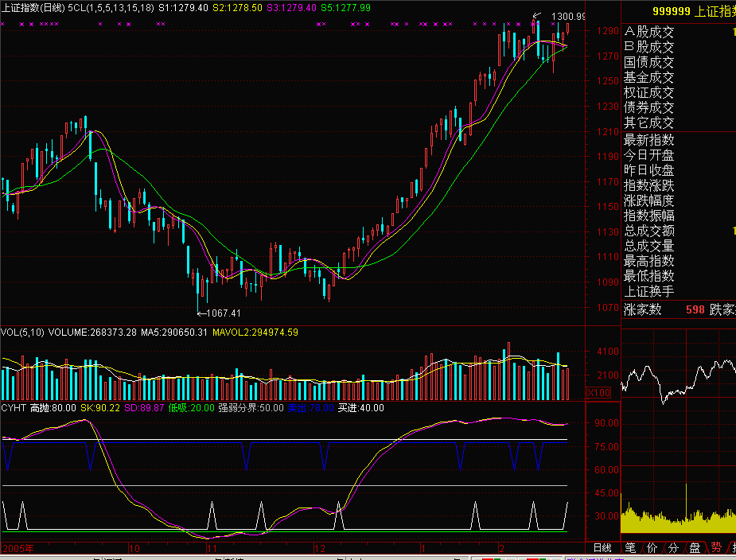Click the yellow S2:1278.50 value

click(x=237, y=8)
